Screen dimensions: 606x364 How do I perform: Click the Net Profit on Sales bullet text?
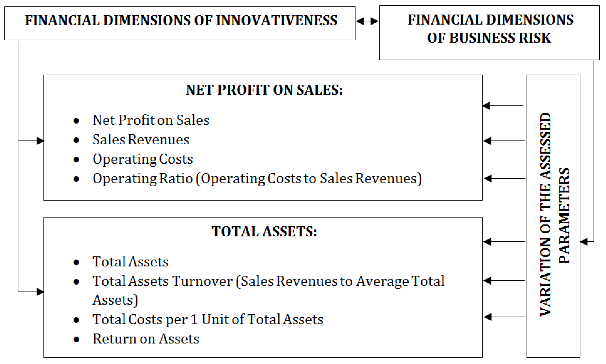(151, 120)
